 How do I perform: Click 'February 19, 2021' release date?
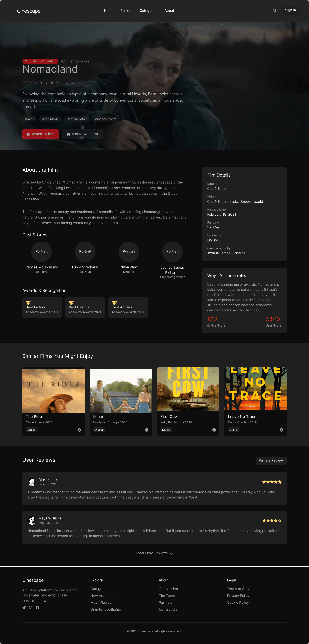(221, 215)
